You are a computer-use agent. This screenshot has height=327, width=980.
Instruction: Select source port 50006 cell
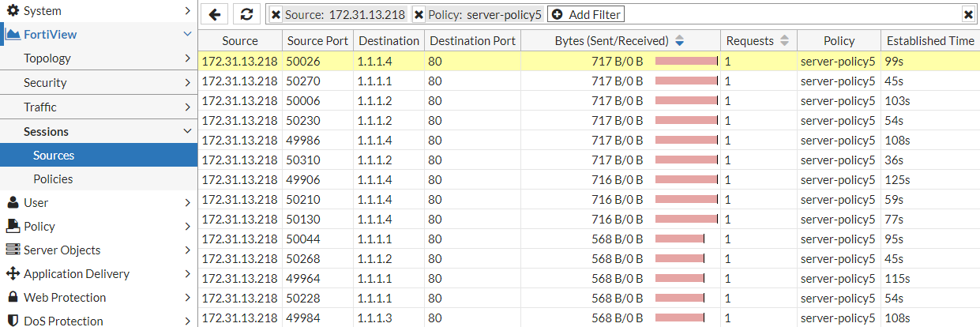point(317,100)
